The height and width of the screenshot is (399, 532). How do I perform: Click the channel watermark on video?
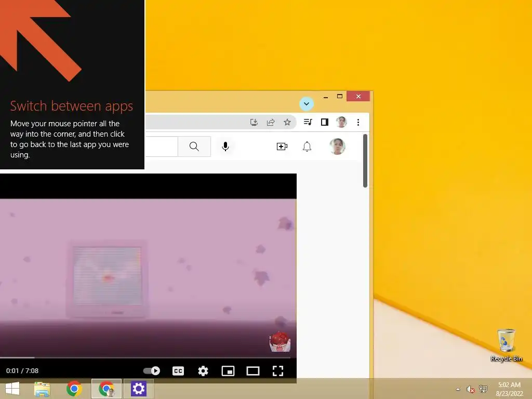coord(280,342)
